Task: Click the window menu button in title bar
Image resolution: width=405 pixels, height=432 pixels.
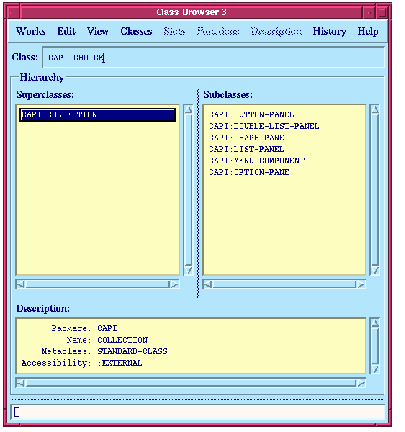Action: tap(13, 13)
